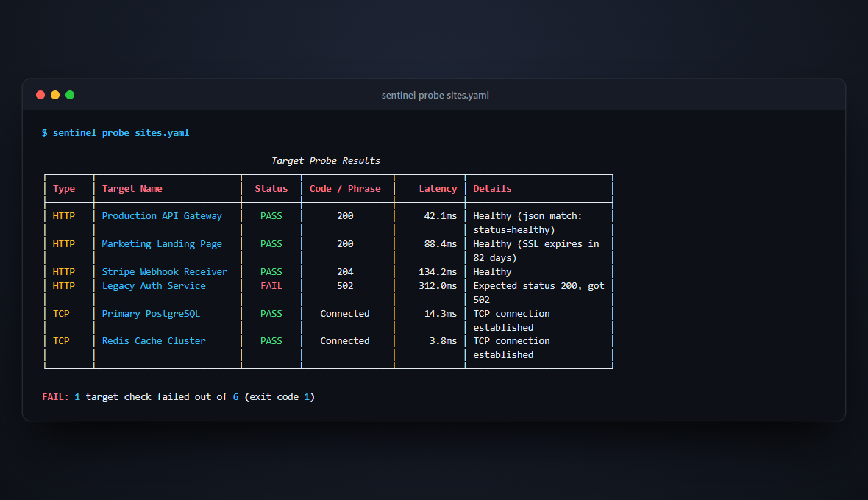Viewport: 868px width, 500px height.
Task: Click TCP type in Redis Cache Cluster row
Action: (61, 341)
